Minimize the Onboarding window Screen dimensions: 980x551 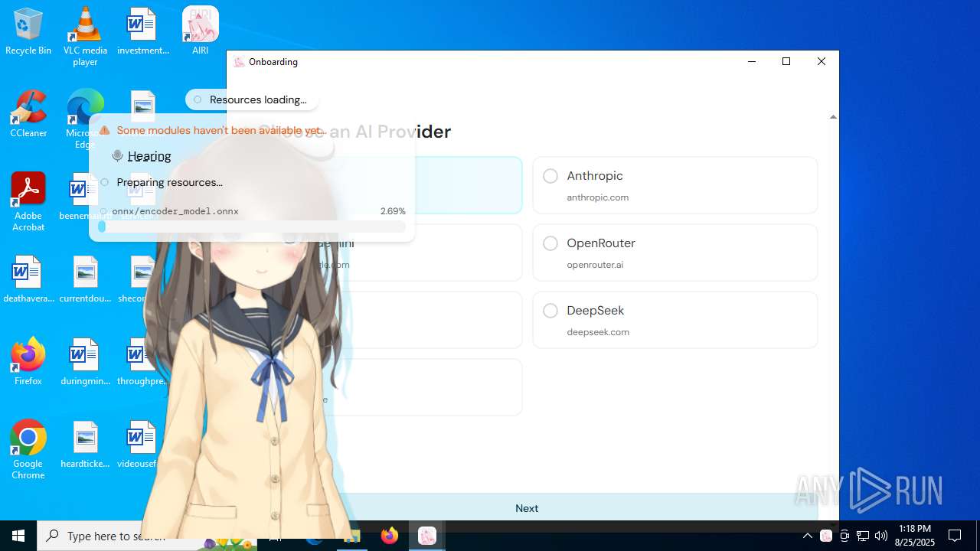click(752, 61)
